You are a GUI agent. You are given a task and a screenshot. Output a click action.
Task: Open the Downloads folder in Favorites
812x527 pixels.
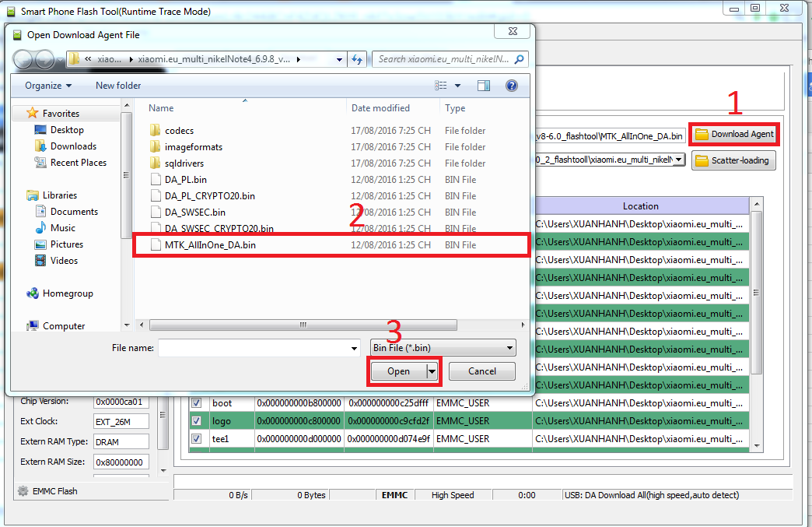pos(73,146)
